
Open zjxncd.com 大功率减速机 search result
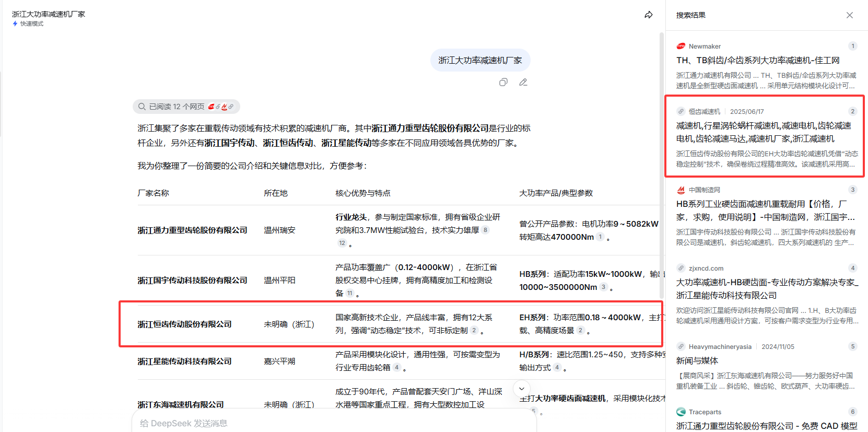pyautogui.click(x=767, y=289)
